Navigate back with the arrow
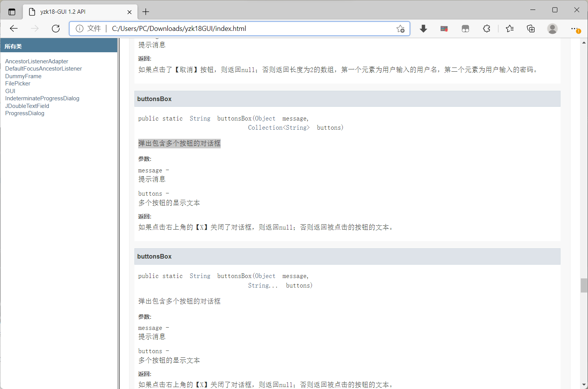 [14, 28]
